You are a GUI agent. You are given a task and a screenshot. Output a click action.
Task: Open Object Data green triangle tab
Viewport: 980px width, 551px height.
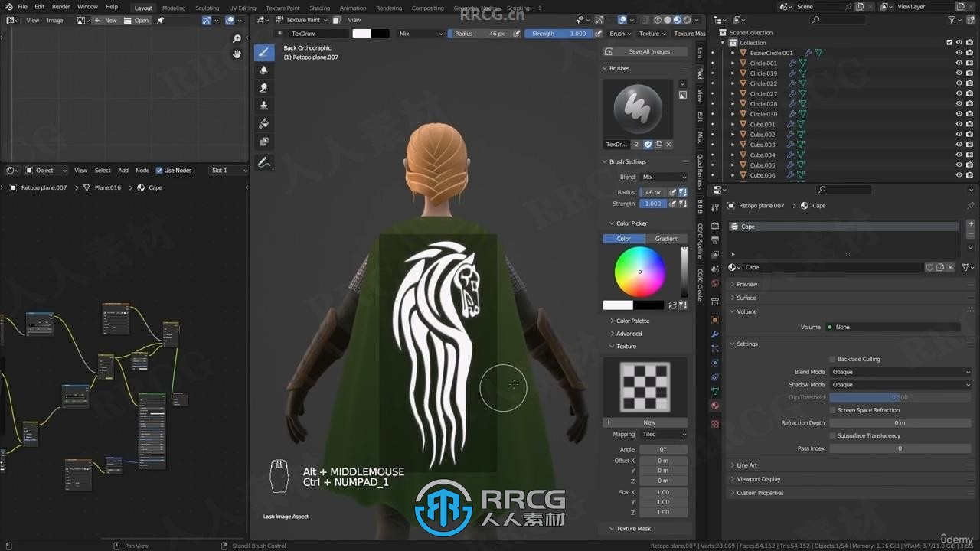[715, 391]
